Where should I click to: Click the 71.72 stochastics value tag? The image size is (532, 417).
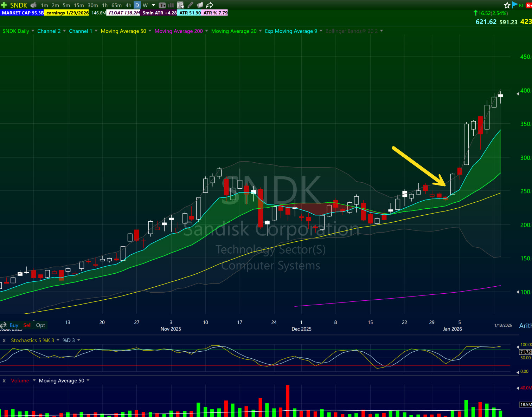click(x=525, y=352)
